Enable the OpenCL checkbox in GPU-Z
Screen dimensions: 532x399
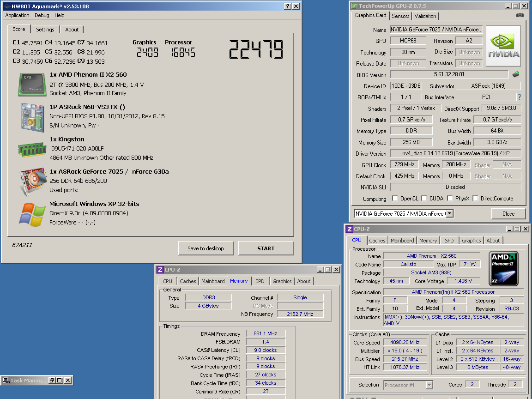(395, 199)
